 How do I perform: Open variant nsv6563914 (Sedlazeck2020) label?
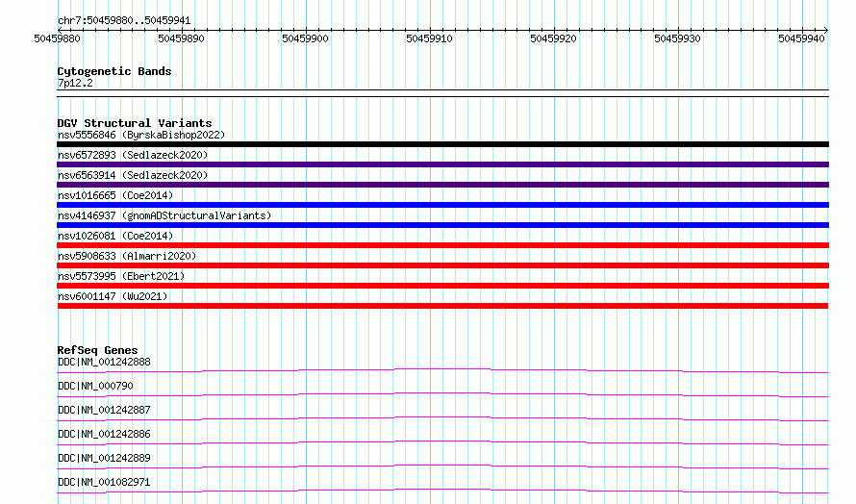(x=133, y=175)
